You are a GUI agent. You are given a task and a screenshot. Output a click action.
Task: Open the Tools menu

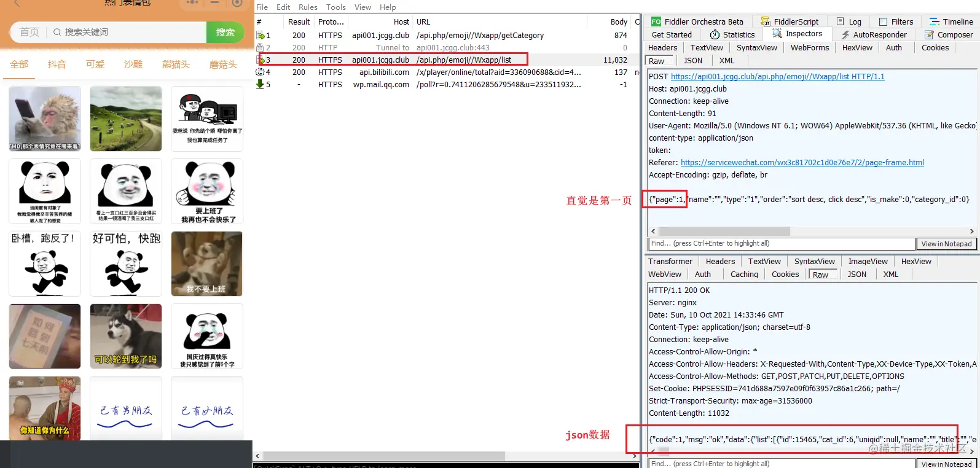coord(336,7)
